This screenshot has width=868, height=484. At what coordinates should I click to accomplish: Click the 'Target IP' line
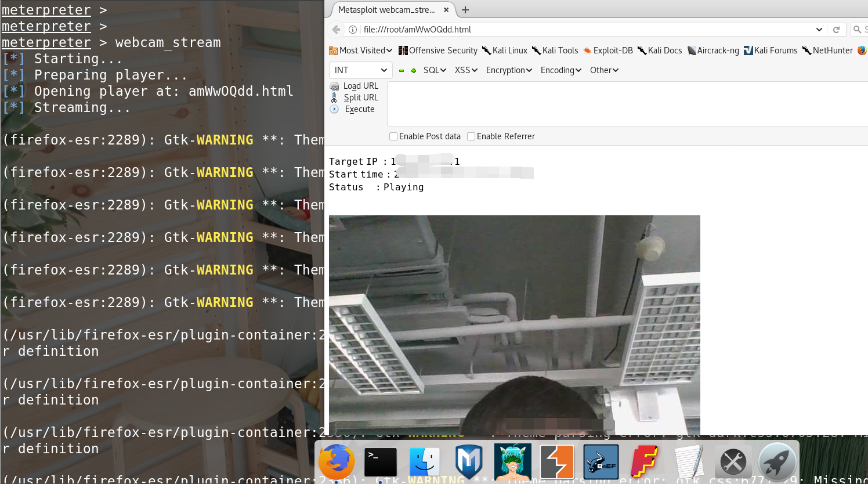(x=395, y=161)
